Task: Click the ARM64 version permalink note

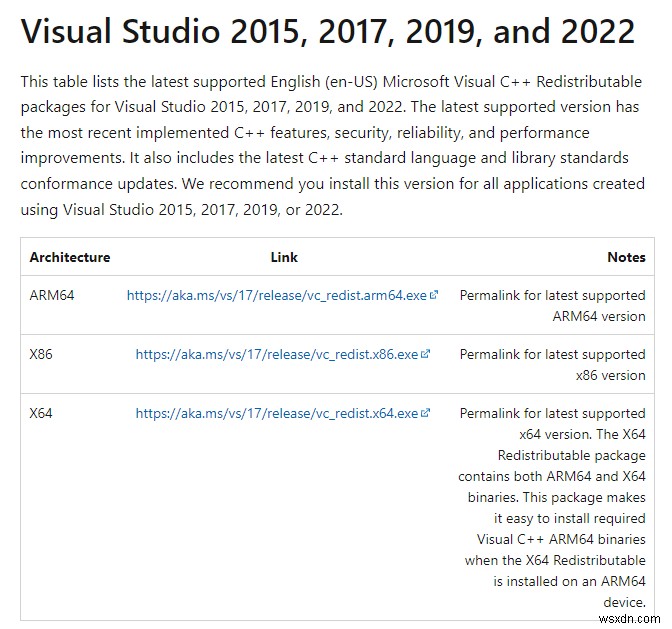Action: [x=552, y=306]
